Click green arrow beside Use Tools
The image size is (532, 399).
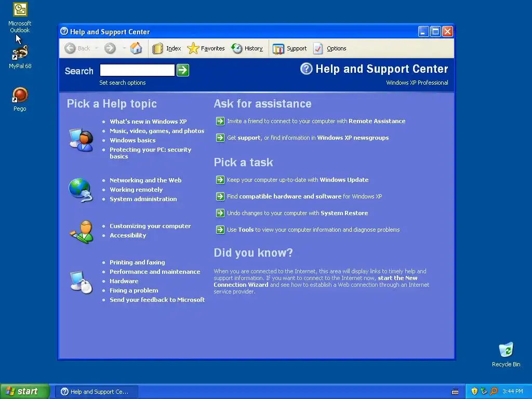pyautogui.click(x=220, y=230)
